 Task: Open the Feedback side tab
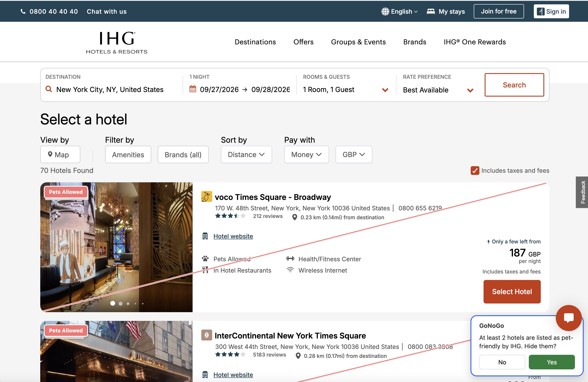pyautogui.click(x=582, y=192)
